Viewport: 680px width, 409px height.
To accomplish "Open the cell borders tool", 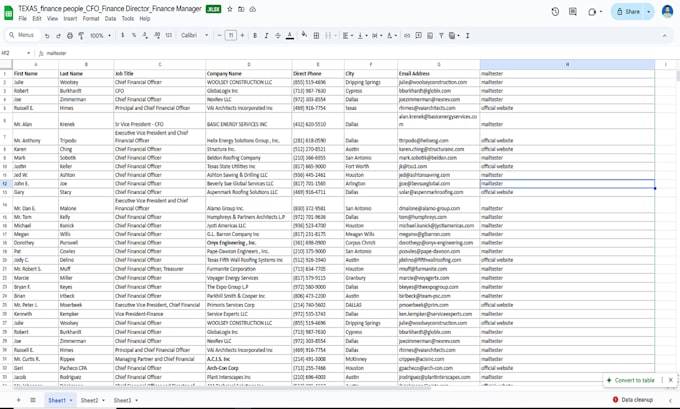I will [317, 36].
